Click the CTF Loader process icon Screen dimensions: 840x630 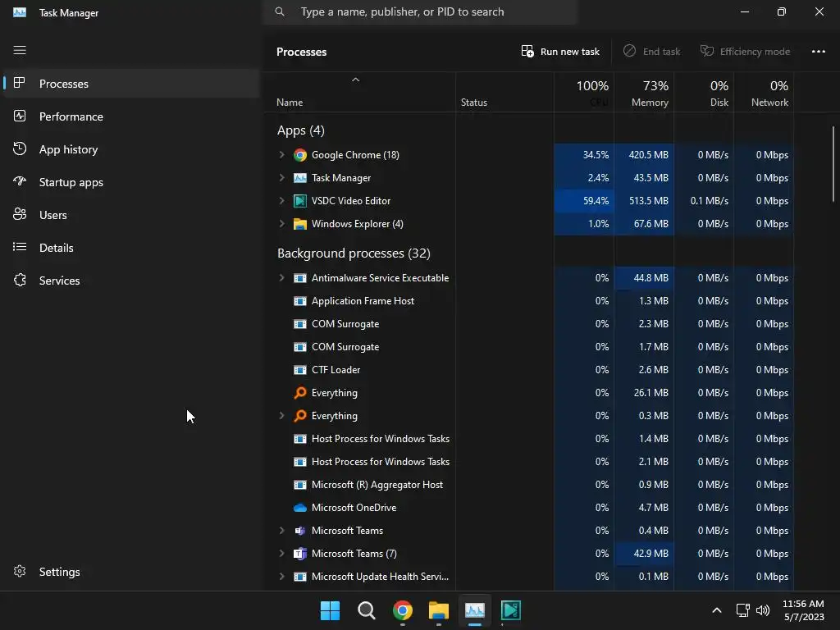[x=300, y=370]
